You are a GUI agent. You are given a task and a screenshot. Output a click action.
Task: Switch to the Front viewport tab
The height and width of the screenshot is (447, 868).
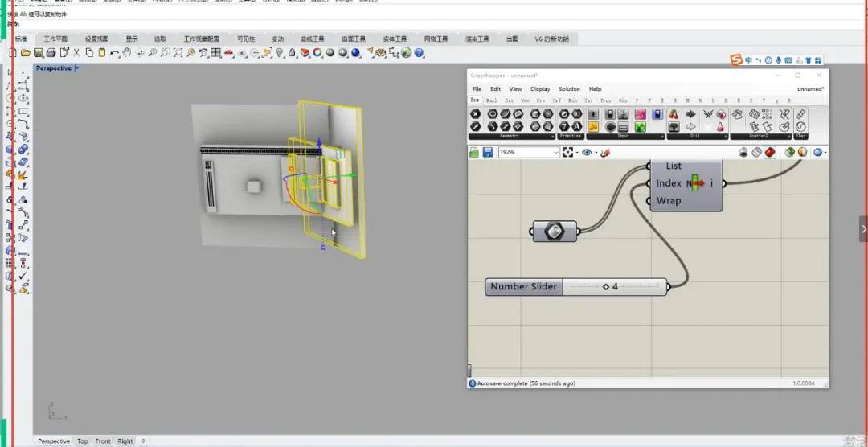click(x=103, y=441)
